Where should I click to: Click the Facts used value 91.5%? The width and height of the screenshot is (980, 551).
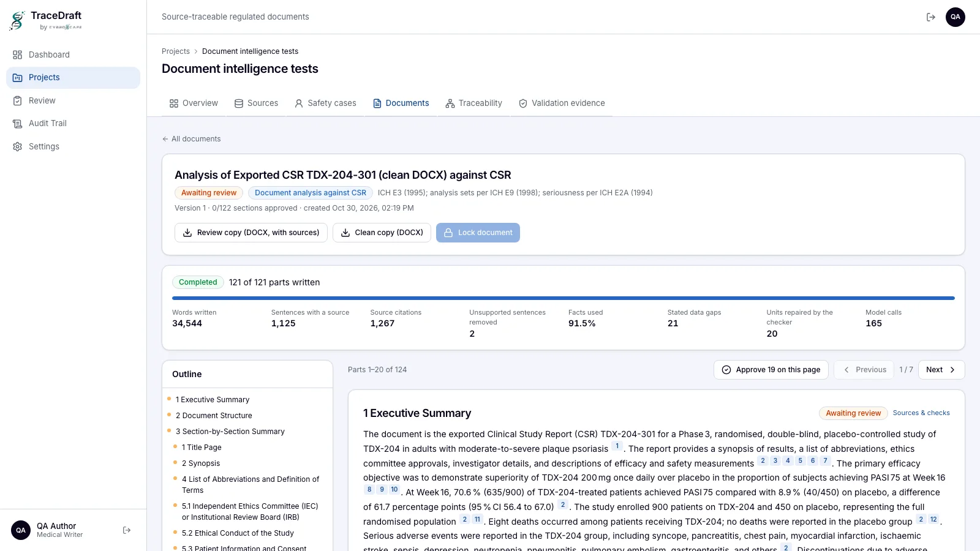coord(582,324)
